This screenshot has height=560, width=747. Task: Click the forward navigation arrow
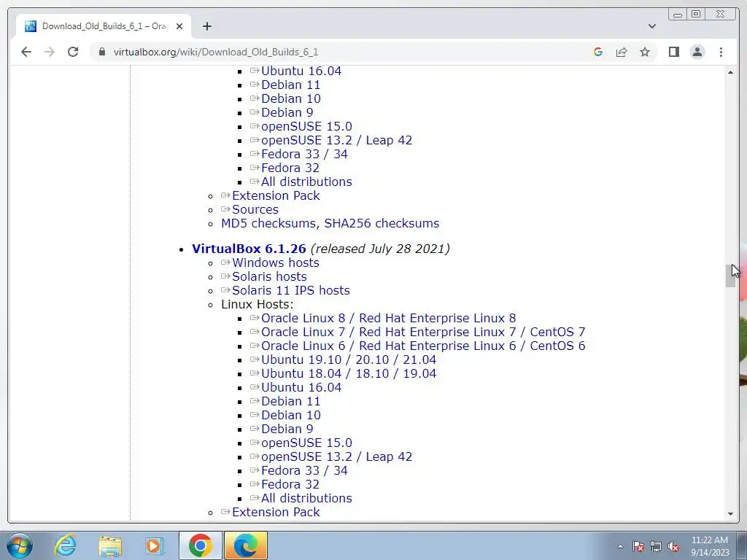coord(50,52)
